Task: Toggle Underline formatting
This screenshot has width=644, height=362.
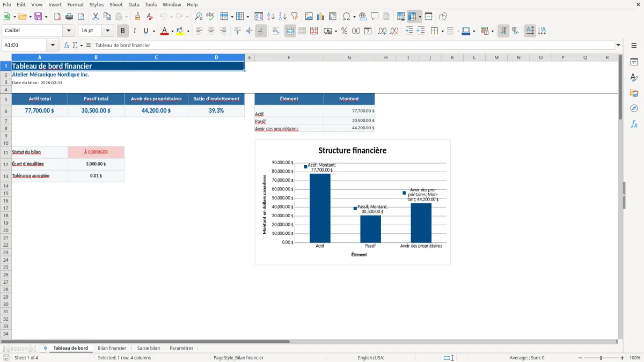Action: click(145, 31)
